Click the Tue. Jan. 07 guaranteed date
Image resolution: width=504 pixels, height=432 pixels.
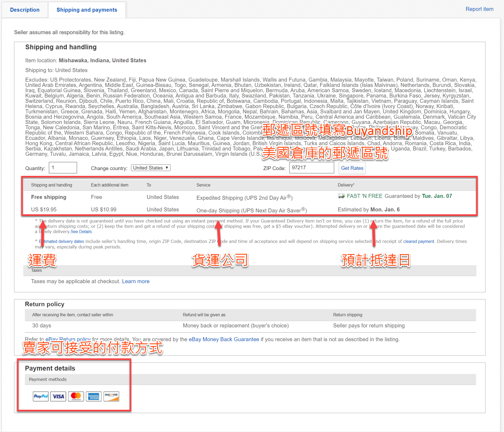point(437,196)
